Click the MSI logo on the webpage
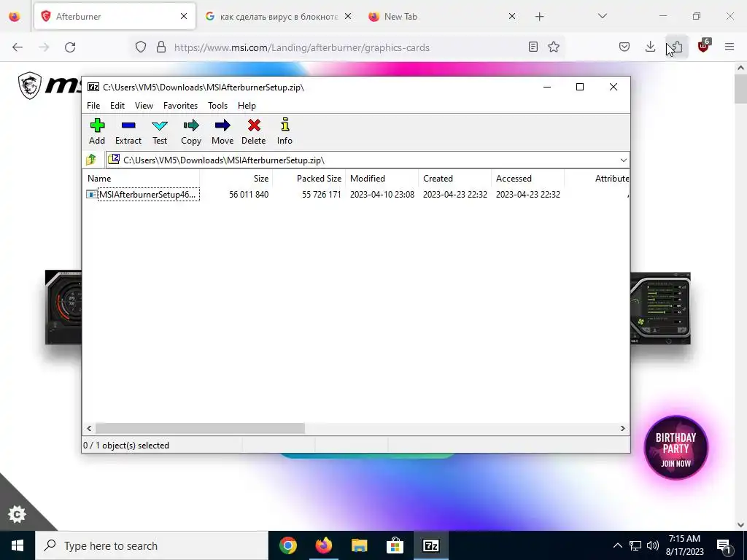Image resolution: width=747 pixels, height=560 pixels. tap(50, 85)
